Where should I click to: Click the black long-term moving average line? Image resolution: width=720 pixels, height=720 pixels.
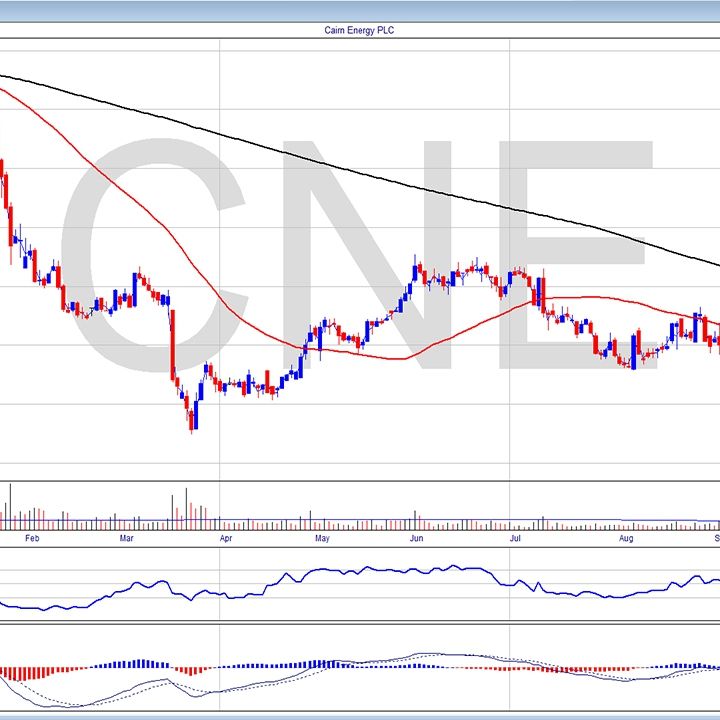click(400, 182)
